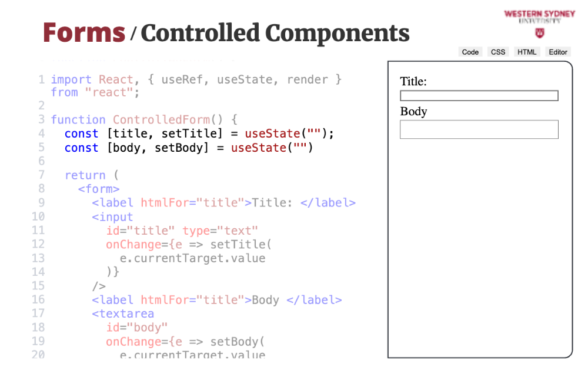Click line number 16 in the gutter
588x367 pixels.
coord(38,299)
